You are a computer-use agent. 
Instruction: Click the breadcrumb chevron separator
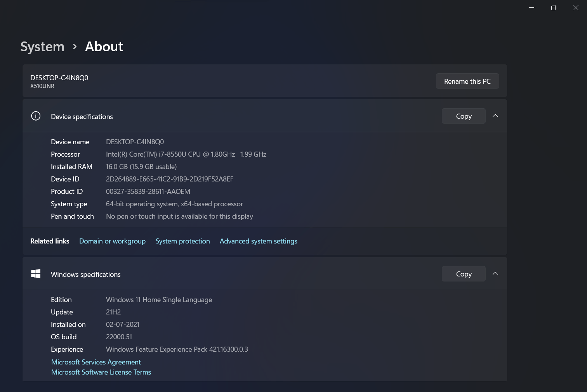point(75,47)
